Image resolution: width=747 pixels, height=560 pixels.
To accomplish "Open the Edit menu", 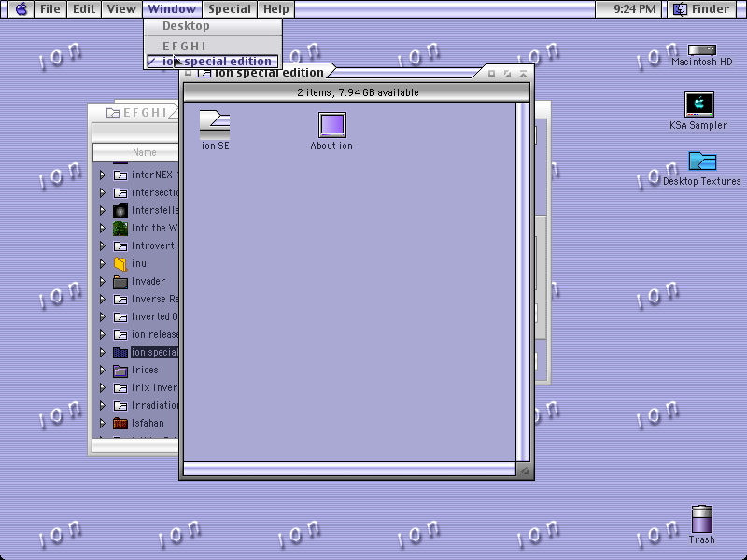I will tap(84, 9).
